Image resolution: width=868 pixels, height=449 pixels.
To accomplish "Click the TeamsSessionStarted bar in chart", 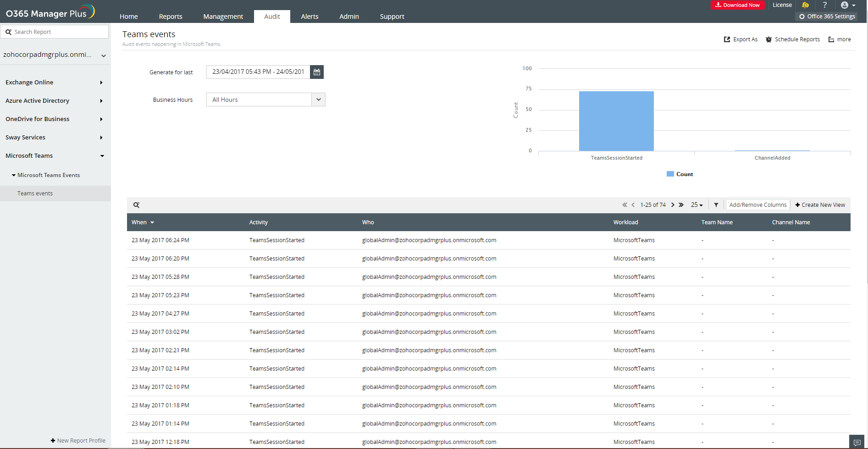I will [616, 121].
